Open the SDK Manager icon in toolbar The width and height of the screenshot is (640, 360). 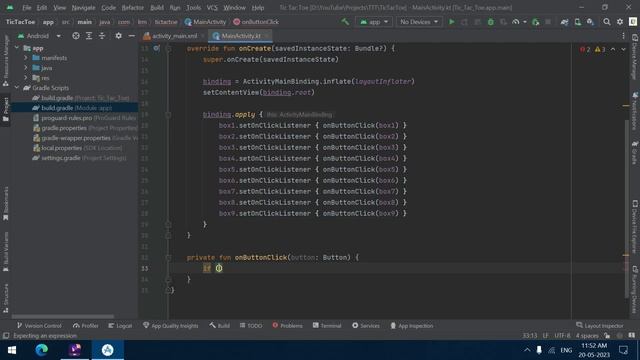pyautogui.click(x=590, y=22)
